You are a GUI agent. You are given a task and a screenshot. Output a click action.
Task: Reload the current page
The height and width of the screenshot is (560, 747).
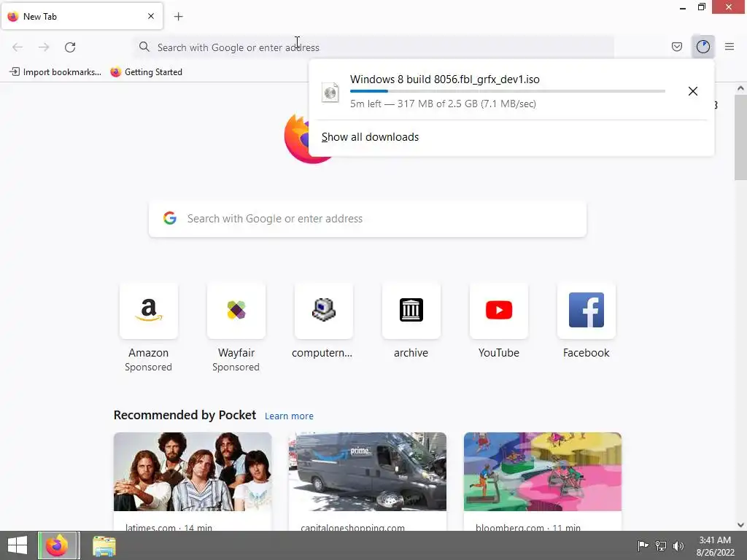click(70, 47)
